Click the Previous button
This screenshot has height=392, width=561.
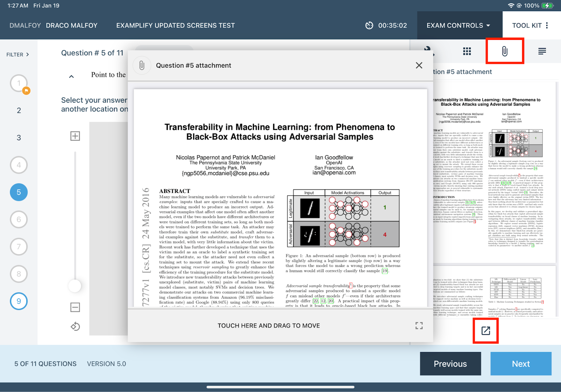click(450, 364)
